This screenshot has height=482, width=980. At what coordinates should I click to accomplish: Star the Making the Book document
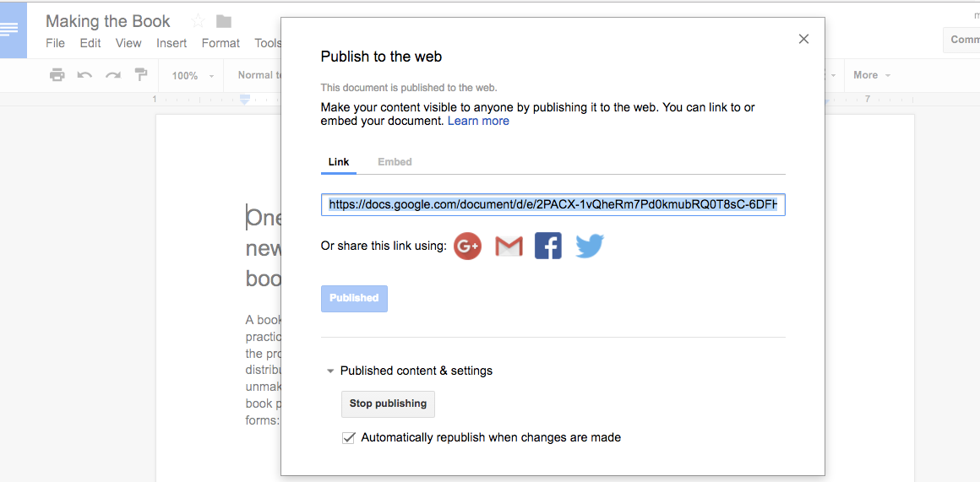click(x=199, y=21)
